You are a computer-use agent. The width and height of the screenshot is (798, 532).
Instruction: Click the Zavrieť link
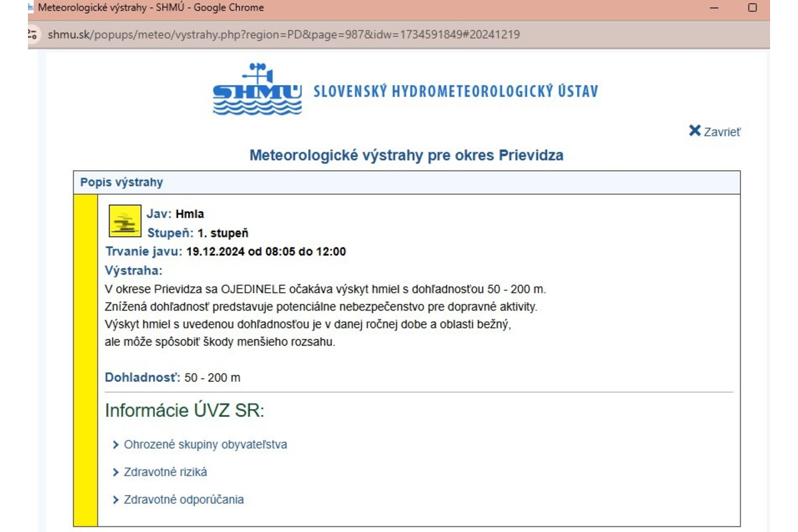point(721,132)
